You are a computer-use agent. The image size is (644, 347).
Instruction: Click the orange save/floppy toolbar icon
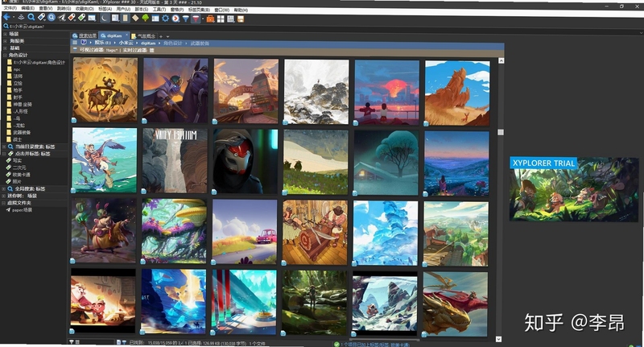(x=241, y=19)
